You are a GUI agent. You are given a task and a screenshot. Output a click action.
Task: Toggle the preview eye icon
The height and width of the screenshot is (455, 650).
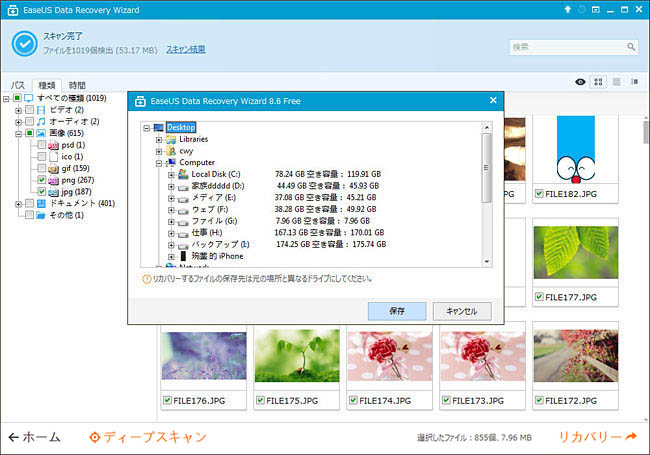pyautogui.click(x=580, y=82)
